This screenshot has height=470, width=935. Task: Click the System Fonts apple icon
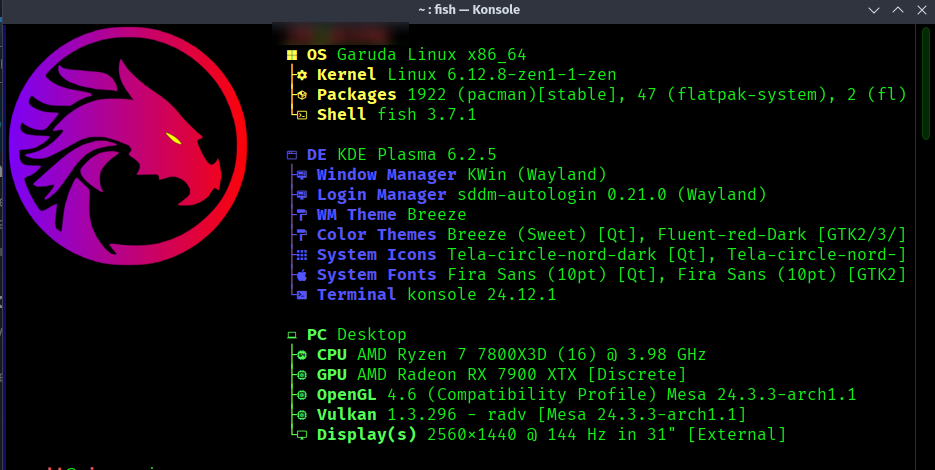[302, 275]
